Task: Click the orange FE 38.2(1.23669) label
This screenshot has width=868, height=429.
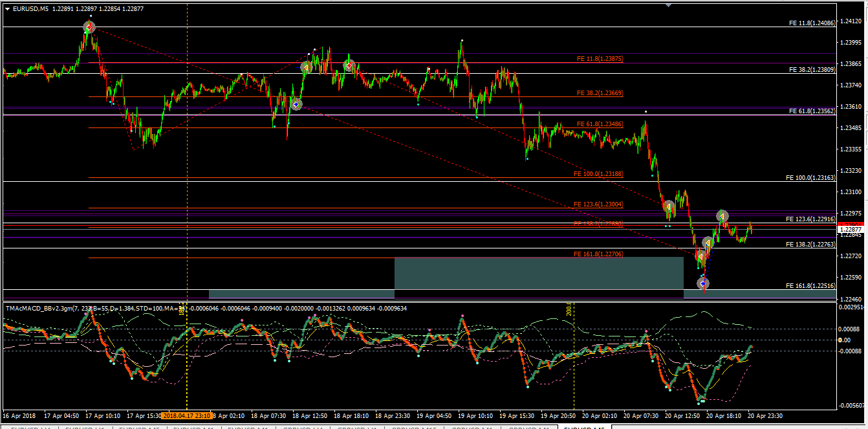Action: coord(600,93)
